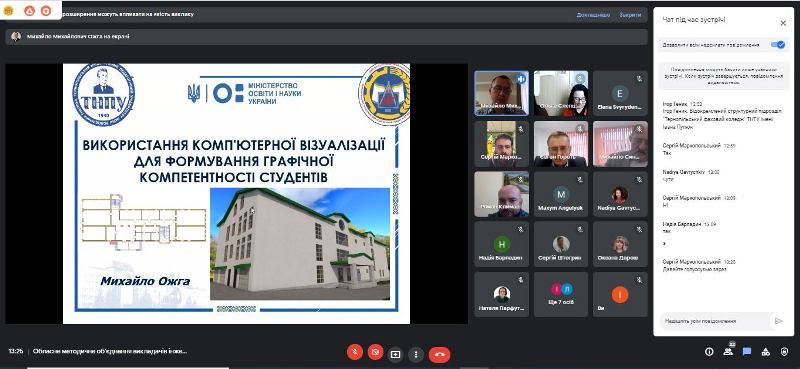This screenshot has height=369, width=800.
Task: Toggle the chat panel icon
Action: pos(747,352)
